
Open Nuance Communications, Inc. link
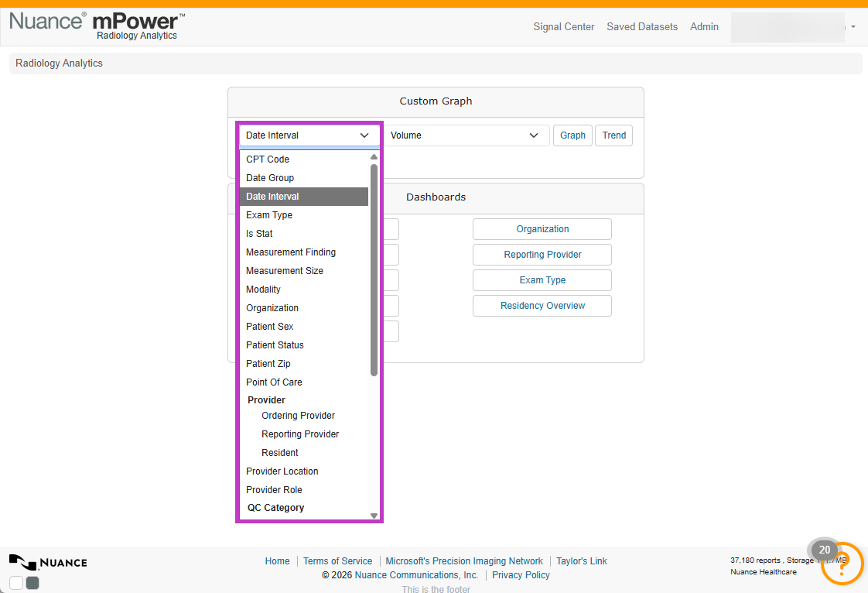click(x=416, y=574)
